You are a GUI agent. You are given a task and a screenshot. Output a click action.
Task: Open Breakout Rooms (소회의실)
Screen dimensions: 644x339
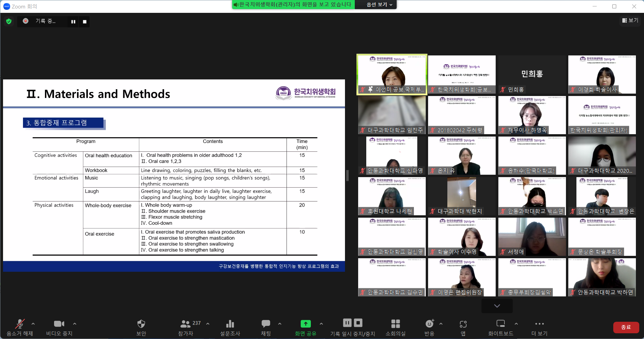(x=395, y=324)
